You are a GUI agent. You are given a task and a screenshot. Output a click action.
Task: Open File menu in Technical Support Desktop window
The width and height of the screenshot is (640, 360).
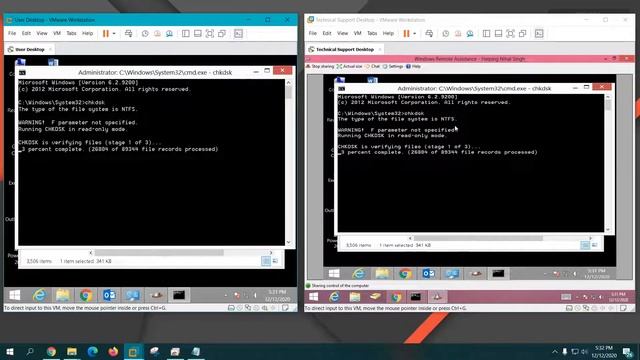pyautogui.click(x=313, y=33)
